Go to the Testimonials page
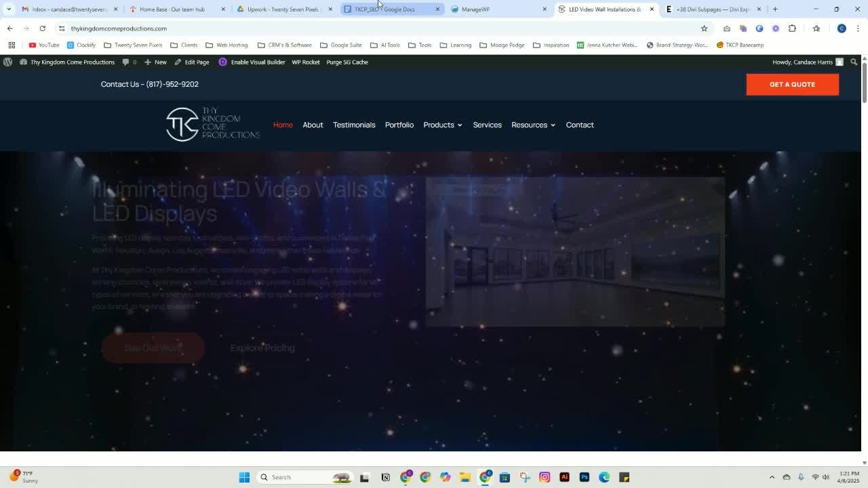868x488 pixels. [x=354, y=125]
